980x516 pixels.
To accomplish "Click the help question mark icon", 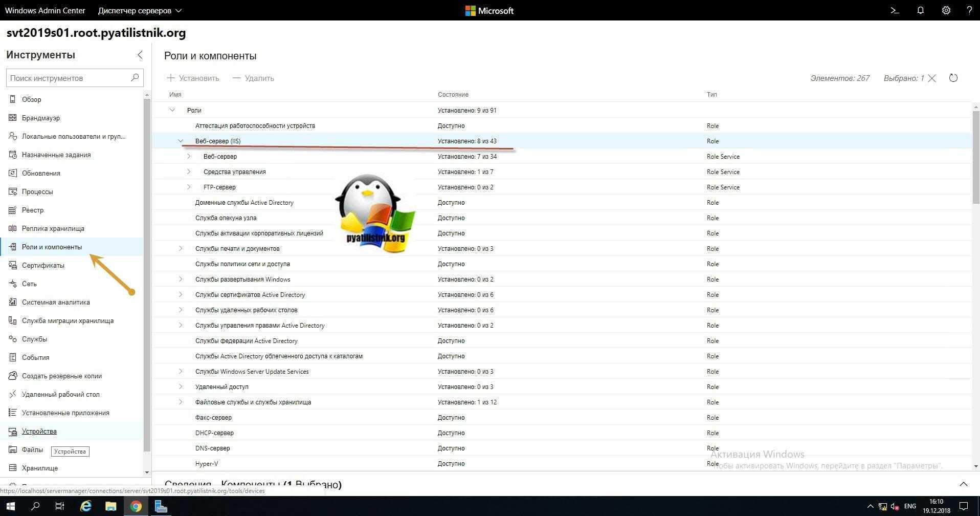I will (969, 10).
